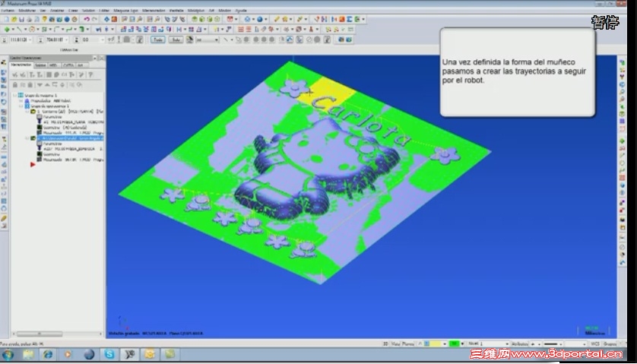Start the create circle/arc tool

[32, 29]
